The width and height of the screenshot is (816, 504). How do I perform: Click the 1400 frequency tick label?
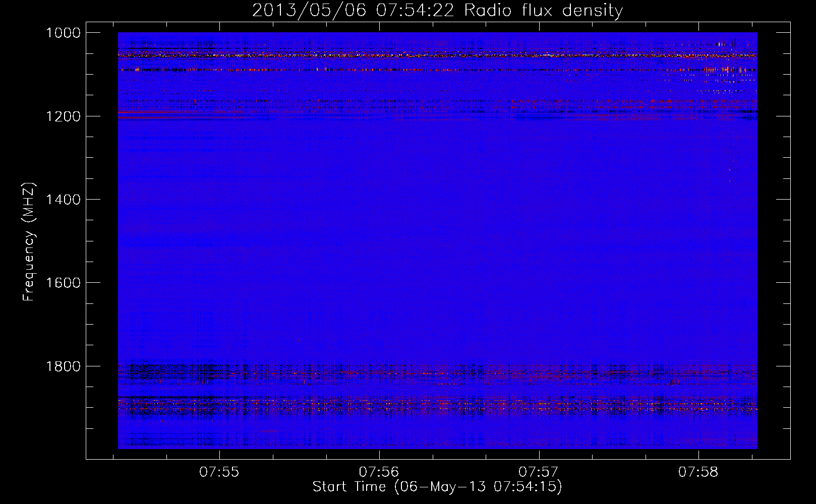(x=63, y=200)
